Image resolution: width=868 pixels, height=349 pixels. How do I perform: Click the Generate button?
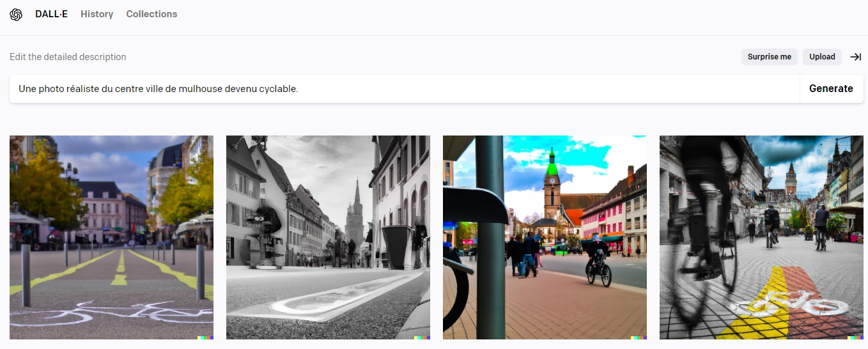pyautogui.click(x=831, y=89)
